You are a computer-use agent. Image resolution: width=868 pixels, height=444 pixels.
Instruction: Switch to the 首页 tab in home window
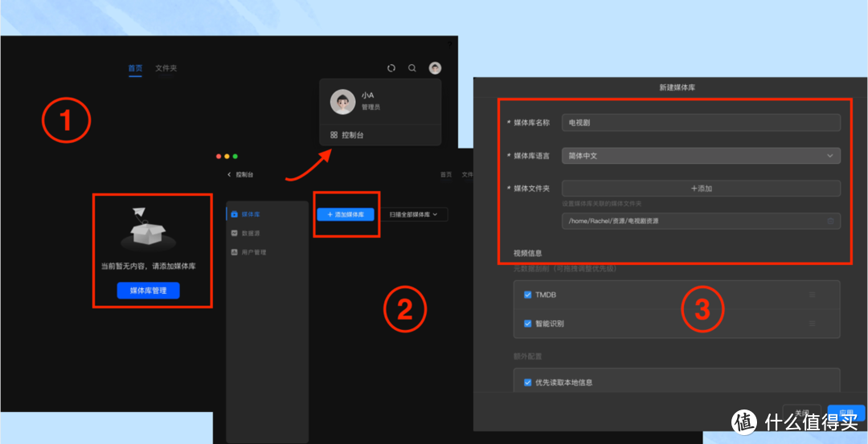(136, 68)
